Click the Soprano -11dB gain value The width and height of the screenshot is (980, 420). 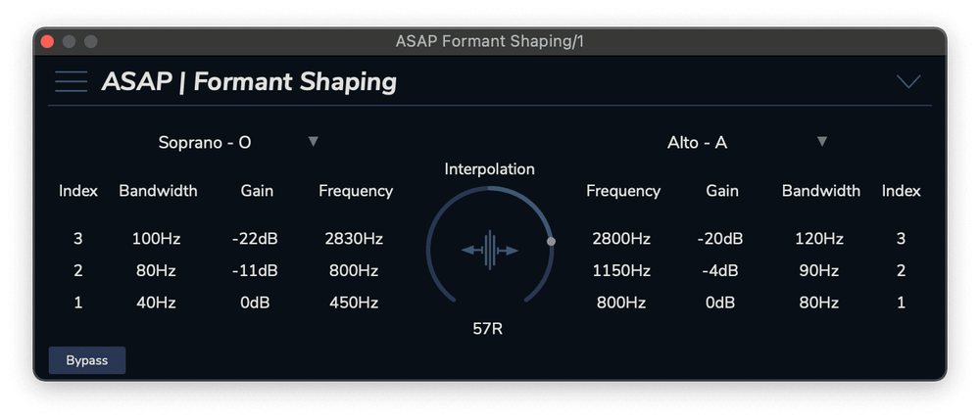(257, 270)
